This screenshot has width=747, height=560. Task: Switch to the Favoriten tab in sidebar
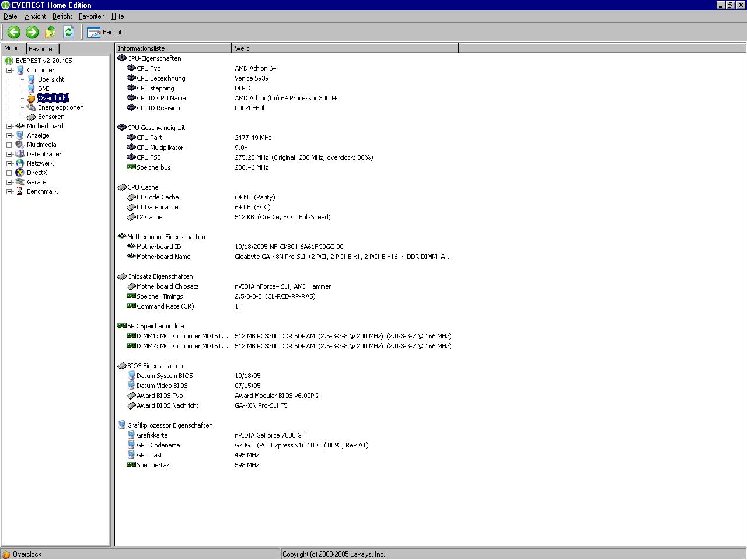[43, 49]
